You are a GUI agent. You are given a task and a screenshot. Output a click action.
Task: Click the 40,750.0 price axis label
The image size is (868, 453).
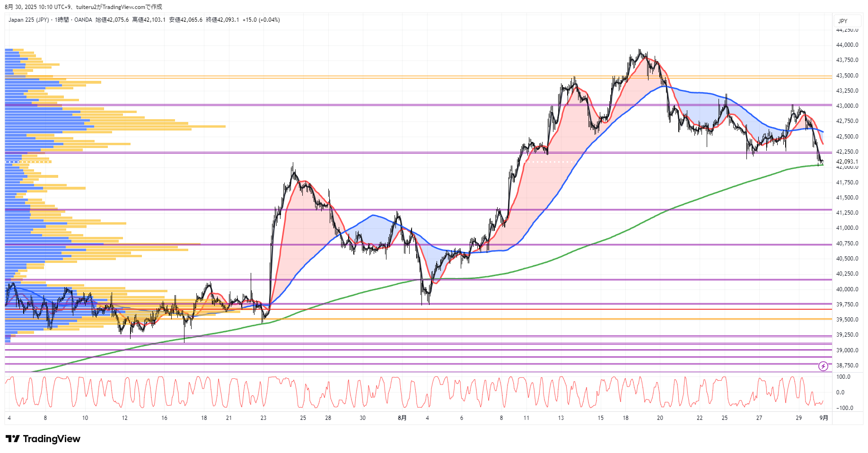[x=847, y=244]
